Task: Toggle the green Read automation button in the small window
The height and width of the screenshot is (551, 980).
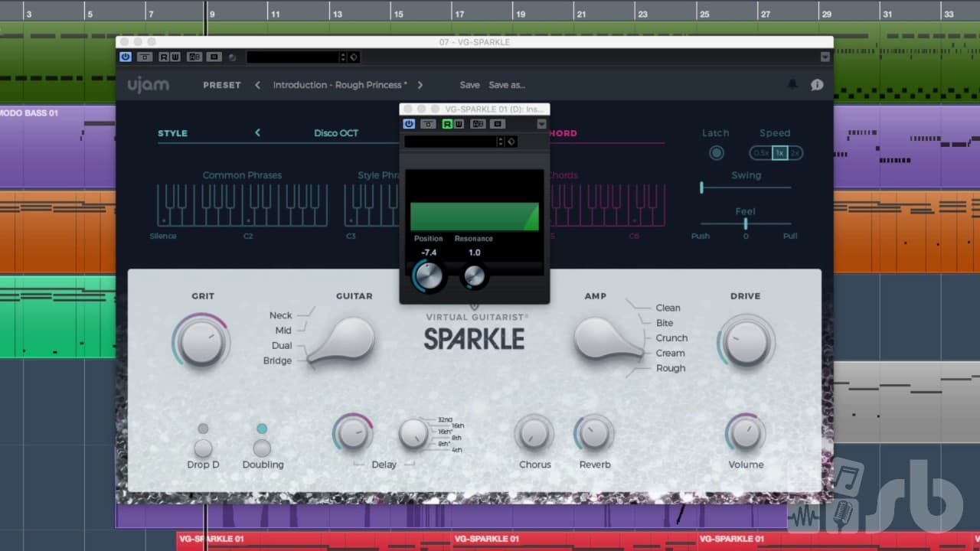Action: [x=447, y=124]
